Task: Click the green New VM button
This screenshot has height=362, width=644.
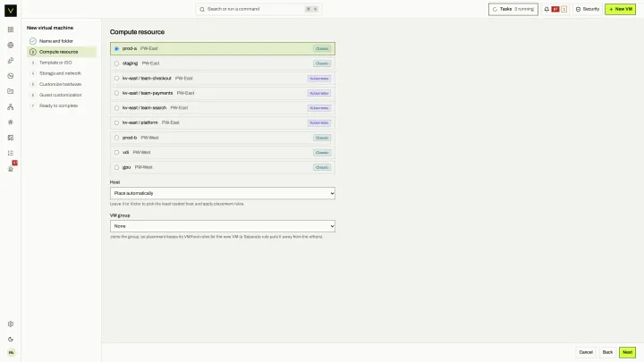Action: pyautogui.click(x=620, y=9)
